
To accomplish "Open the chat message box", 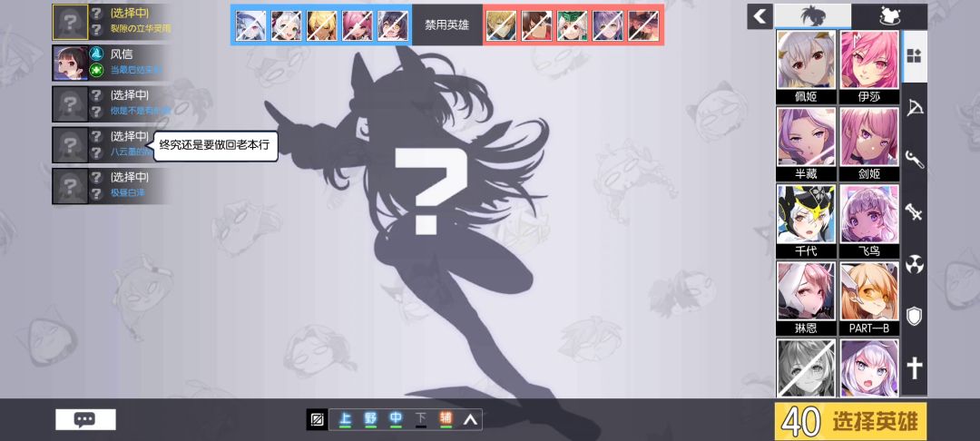I will [85, 419].
